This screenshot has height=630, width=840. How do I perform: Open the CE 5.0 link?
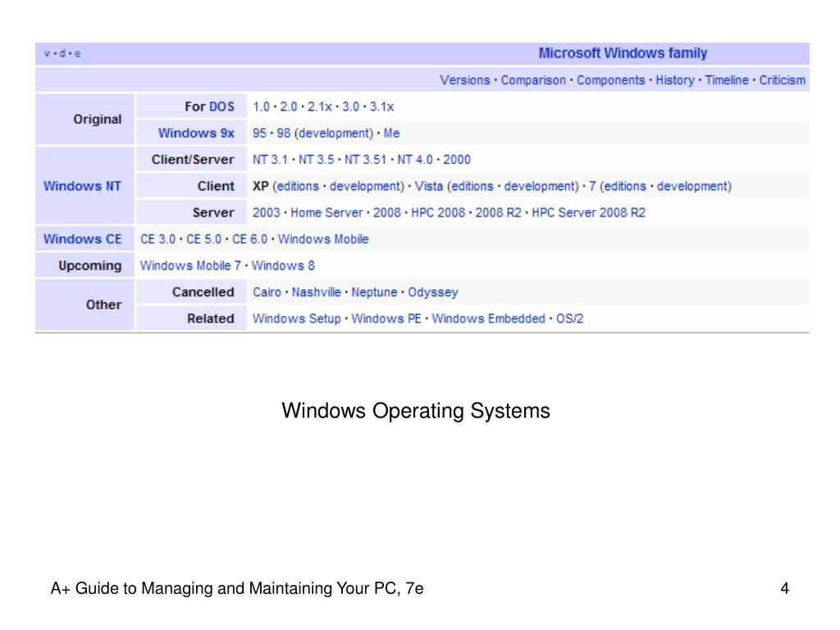[203, 239]
